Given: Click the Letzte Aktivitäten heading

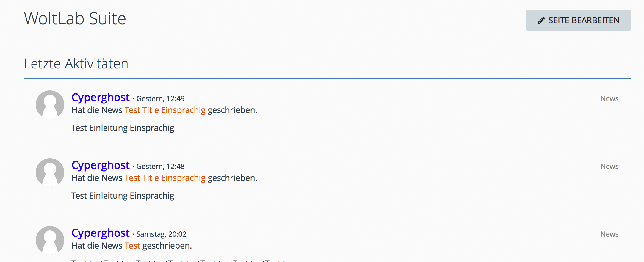Looking at the screenshot, I should pyautogui.click(x=76, y=64).
